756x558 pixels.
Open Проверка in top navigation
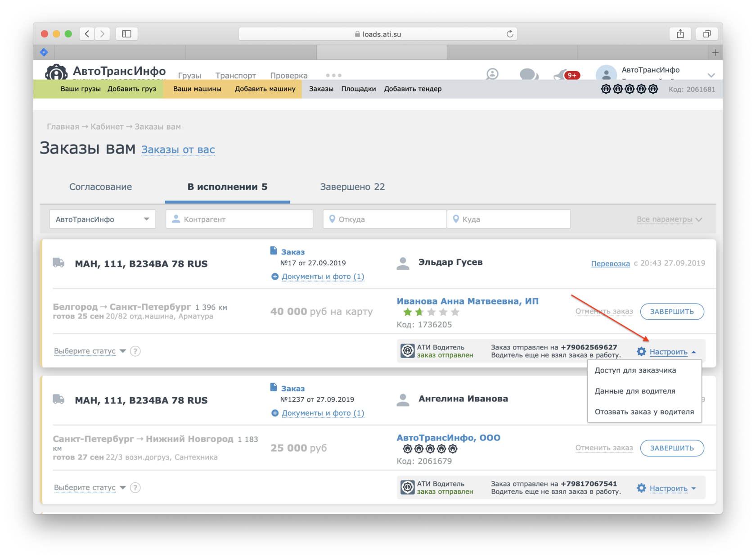(288, 75)
